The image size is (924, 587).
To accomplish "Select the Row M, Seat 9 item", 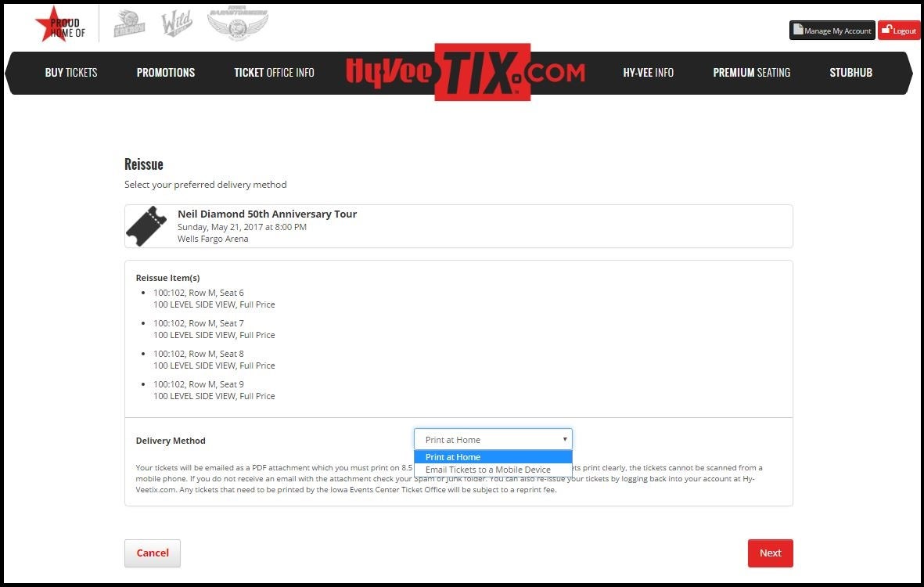I will (x=214, y=390).
